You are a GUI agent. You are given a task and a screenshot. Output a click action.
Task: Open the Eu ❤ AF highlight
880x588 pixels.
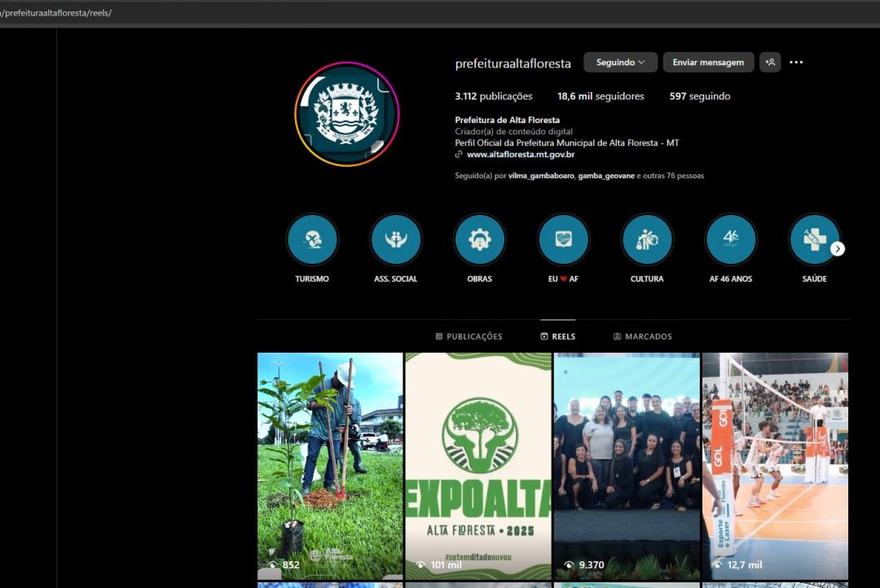pos(563,239)
